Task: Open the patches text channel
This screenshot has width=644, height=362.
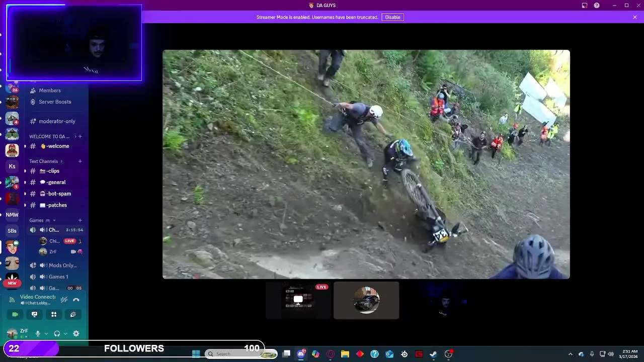Action: point(56,205)
